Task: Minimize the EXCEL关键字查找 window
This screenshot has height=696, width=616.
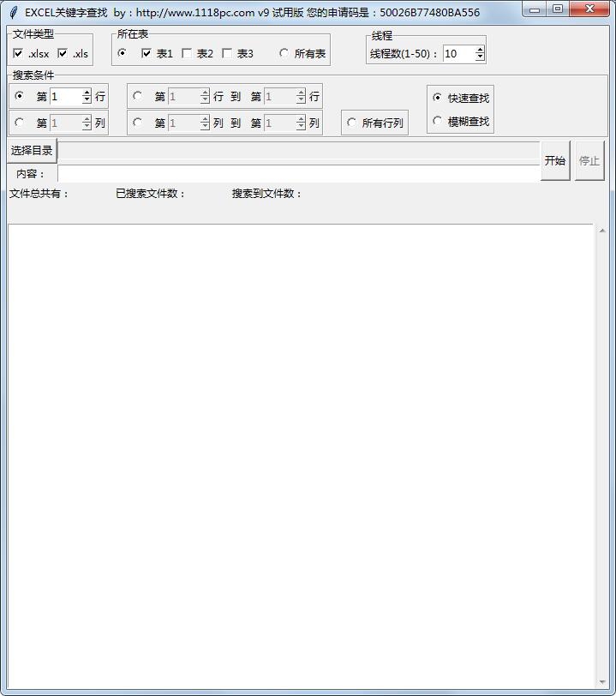Action: pos(535,9)
